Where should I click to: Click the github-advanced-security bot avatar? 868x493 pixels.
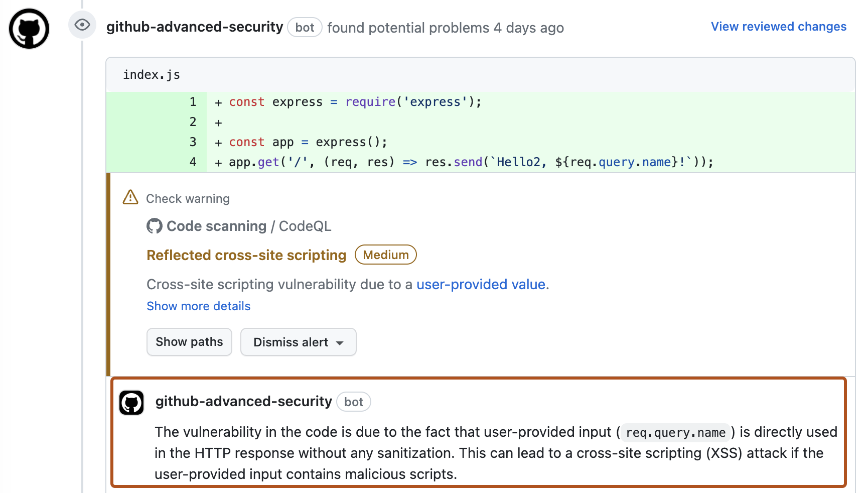pos(131,402)
